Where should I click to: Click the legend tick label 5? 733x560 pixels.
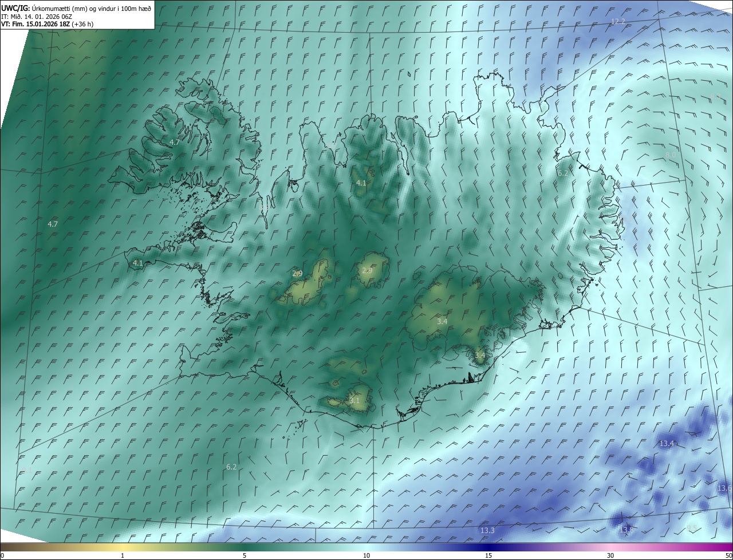tap(245, 555)
